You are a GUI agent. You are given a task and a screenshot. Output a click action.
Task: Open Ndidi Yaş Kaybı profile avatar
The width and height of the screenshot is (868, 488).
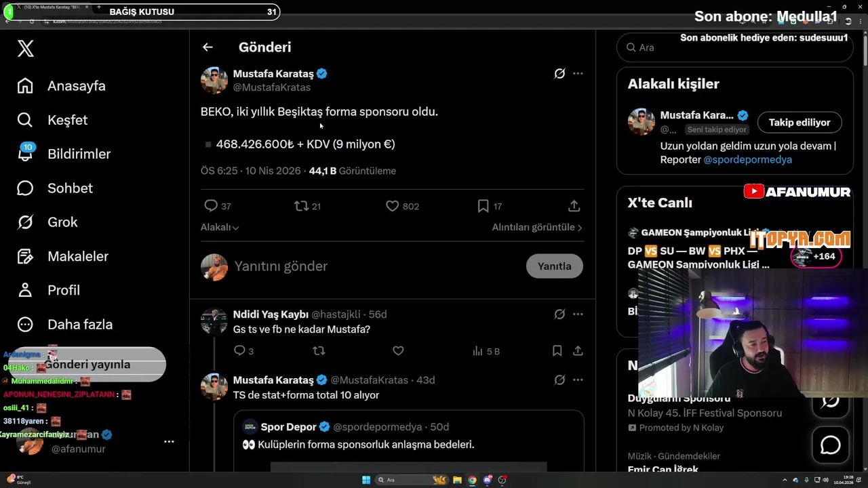[x=214, y=321]
